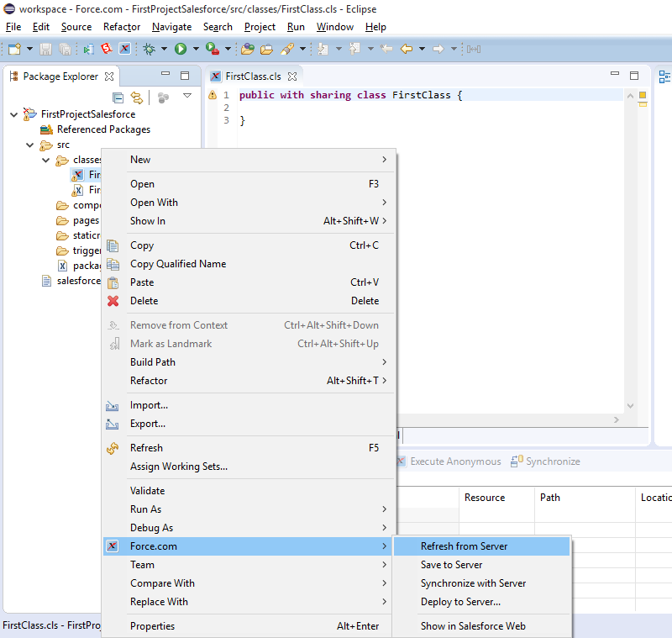Click the Copy icon in context menu
The width and height of the screenshot is (672, 638).
tap(113, 245)
